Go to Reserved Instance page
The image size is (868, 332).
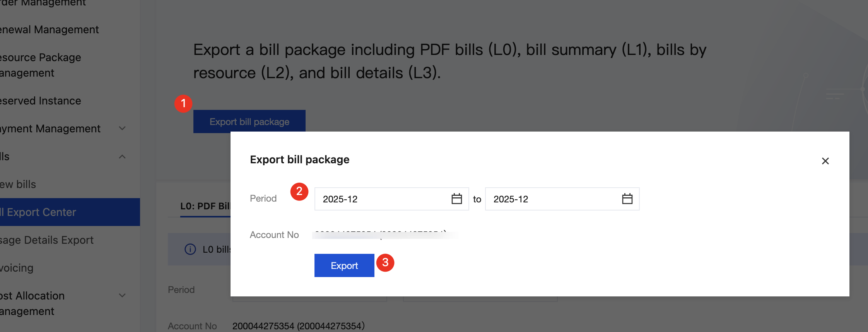tap(41, 101)
